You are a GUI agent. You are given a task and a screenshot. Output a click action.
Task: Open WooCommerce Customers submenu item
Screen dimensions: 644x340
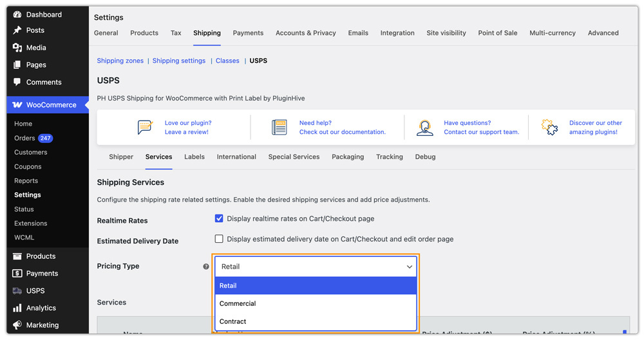[x=31, y=153]
